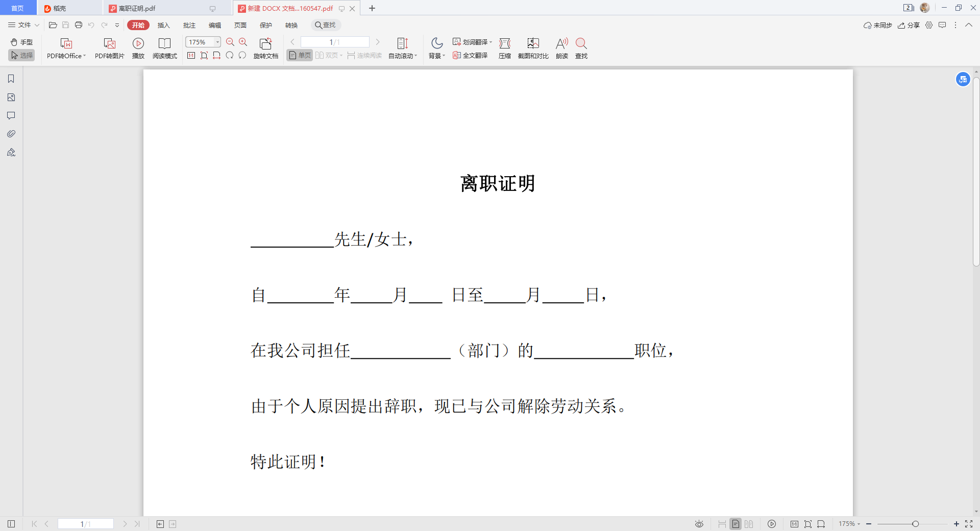
Task: Click the 旋转文档 rotate icon
Action: (265, 43)
